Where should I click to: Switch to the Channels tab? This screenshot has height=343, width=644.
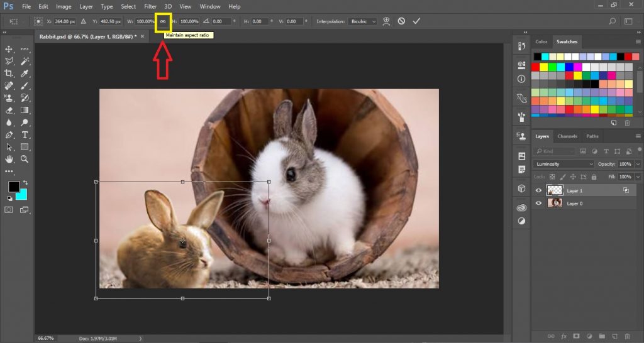(567, 136)
